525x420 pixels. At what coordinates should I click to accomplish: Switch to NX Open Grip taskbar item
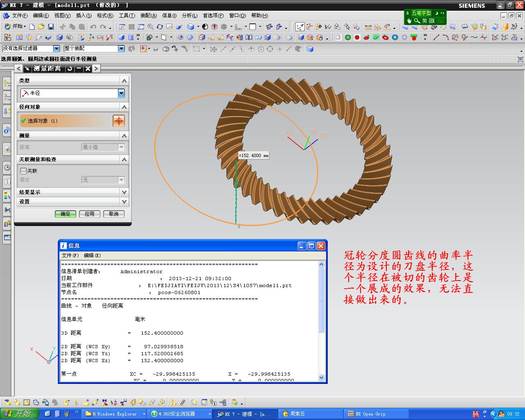click(x=375, y=414)
